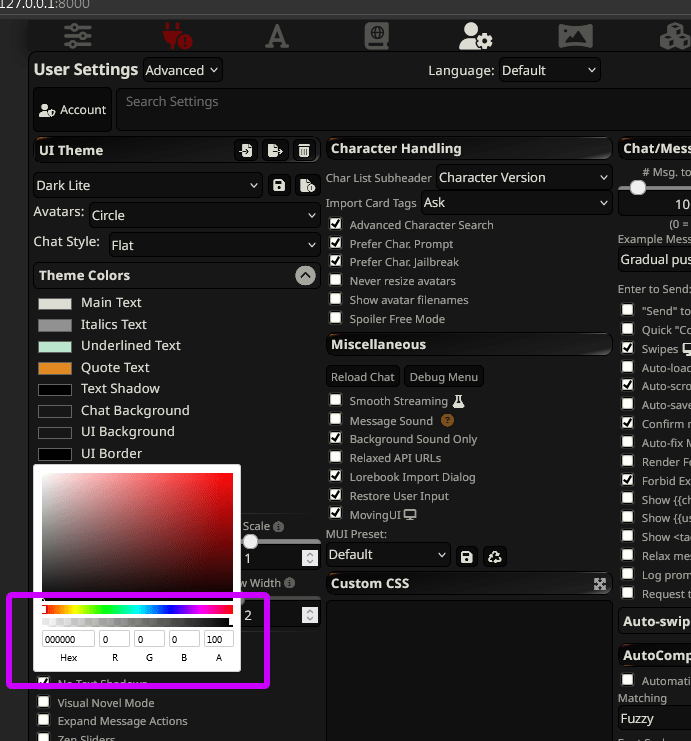Open the API Connections plug icon
Viewport: 691px width, 741px height.
[x=177, y=36]
